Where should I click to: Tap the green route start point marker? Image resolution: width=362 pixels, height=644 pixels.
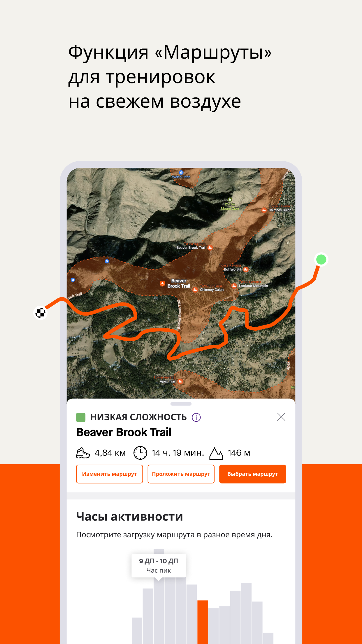click(x=321, y=259)
